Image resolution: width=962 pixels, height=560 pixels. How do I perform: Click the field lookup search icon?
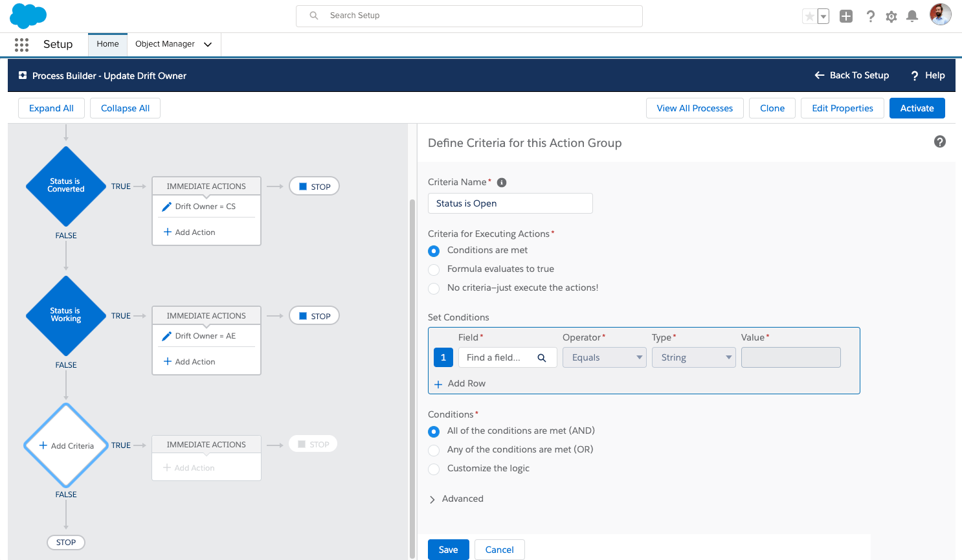tap(542, 358)
